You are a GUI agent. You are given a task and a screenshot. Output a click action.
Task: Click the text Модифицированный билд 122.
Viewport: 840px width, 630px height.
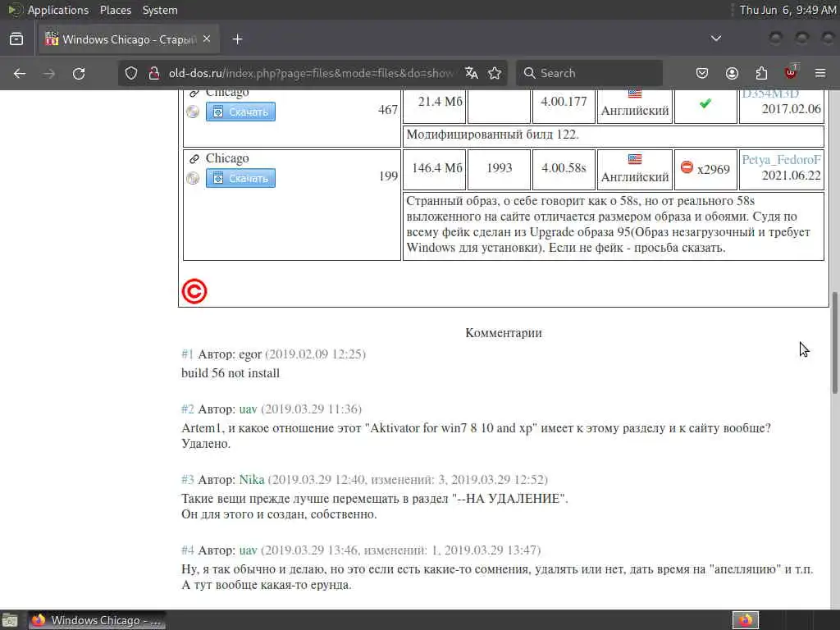coord(492,135)
